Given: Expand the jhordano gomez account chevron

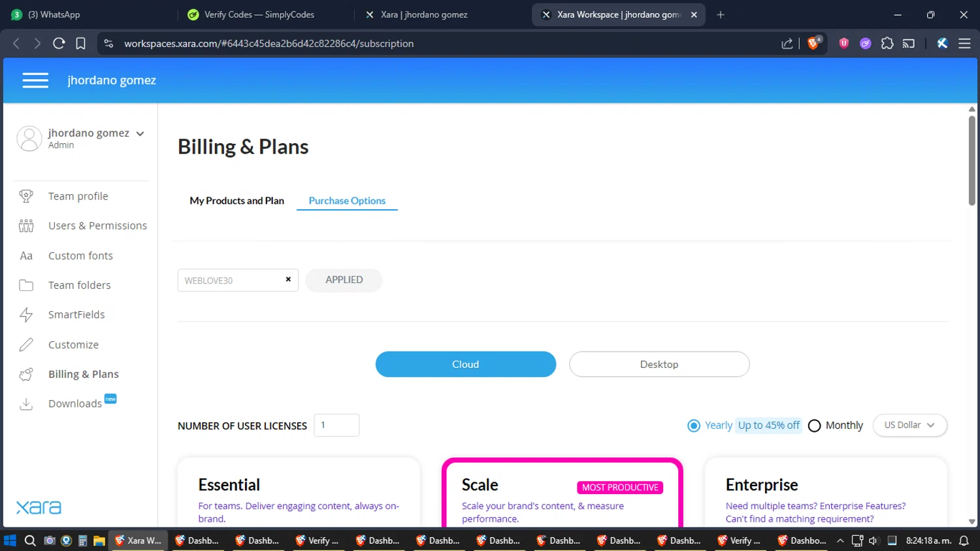Looking at the screenshot, I should pyautogui.click(x=140, y=133).
